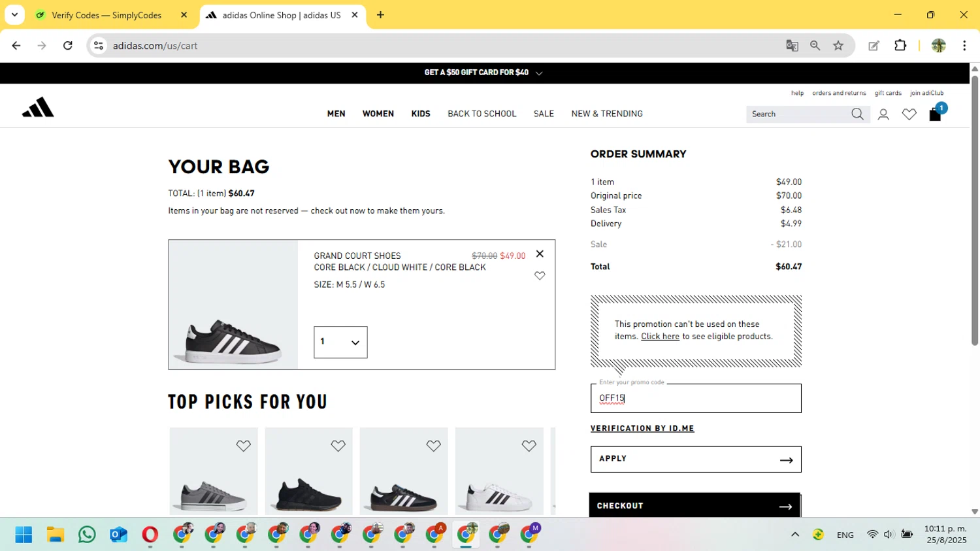Screen dimensions: 980x551
Task: Favorite the grey sneaker recommendation
Action: pos(243,446)
